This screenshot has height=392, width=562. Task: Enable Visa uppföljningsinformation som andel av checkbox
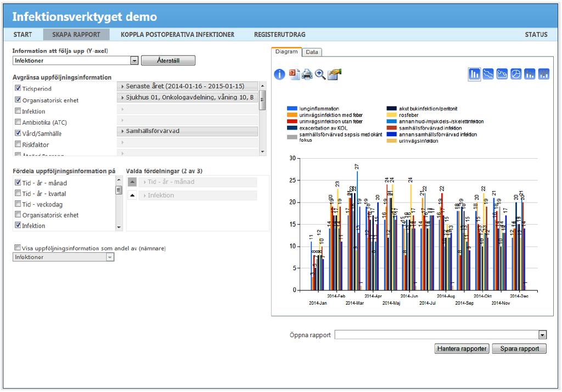(17, 248)
